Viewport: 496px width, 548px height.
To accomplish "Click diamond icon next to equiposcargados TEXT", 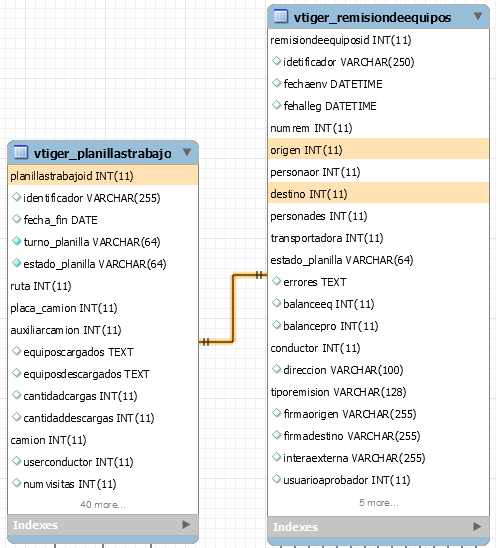I will 16,351.
